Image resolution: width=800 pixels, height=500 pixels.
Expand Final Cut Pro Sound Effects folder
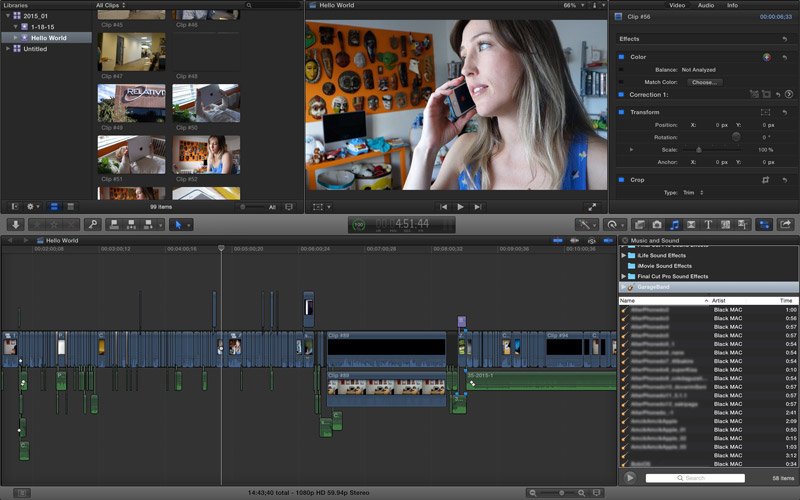pyautogui.click(x=623, y=276)
